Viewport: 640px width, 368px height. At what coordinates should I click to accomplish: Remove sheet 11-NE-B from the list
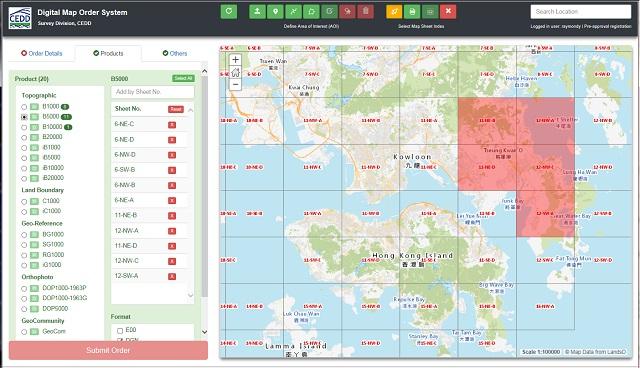(x=172, y=216)
